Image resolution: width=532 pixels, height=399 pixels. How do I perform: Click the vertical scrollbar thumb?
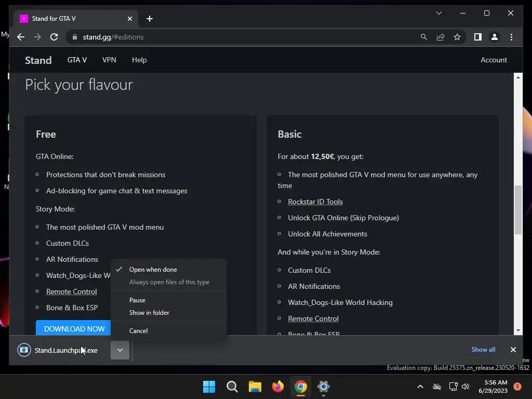(518, 210)
